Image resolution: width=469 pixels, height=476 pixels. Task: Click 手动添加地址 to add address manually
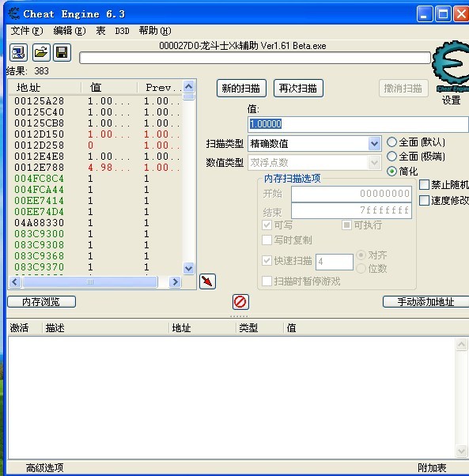click(426, 302)
